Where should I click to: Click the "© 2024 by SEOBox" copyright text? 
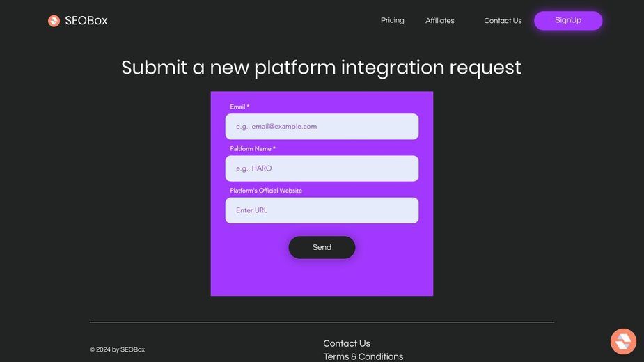117,349
